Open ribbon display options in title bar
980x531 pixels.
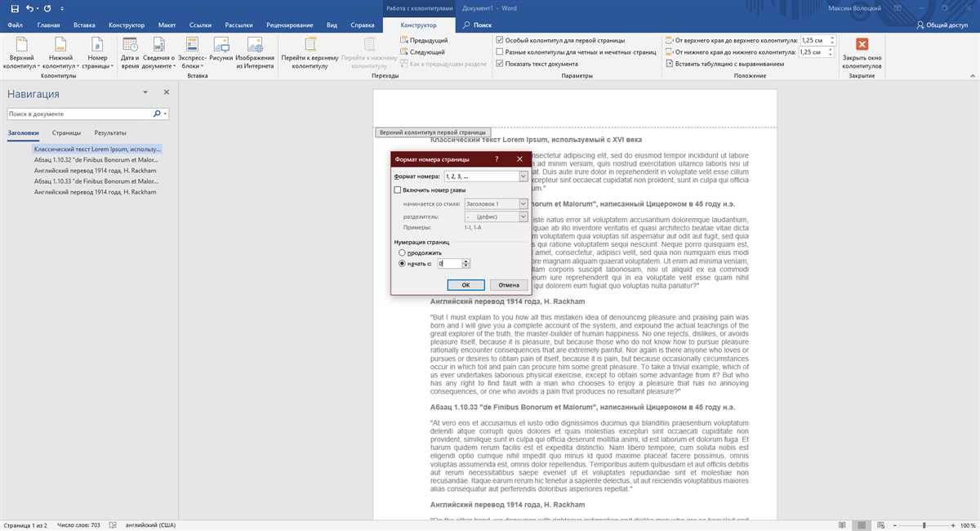point(896,8)
